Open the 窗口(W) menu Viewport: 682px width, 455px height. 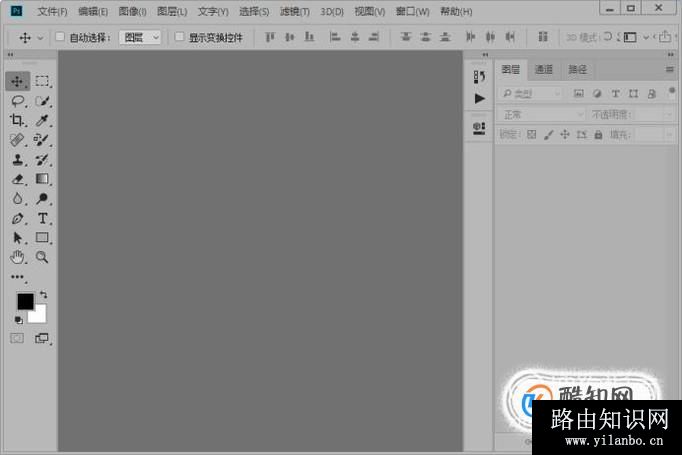click(412, 12)
